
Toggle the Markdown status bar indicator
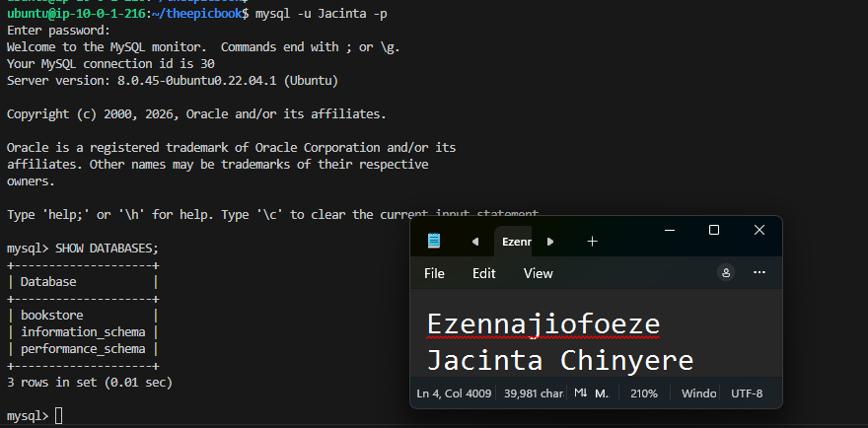pos(591,393)
